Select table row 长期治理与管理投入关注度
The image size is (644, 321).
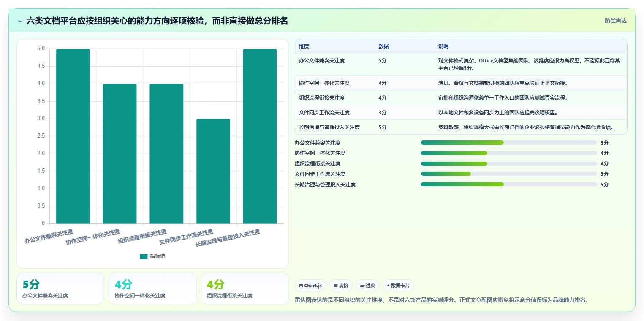click(x=461, y=127)
